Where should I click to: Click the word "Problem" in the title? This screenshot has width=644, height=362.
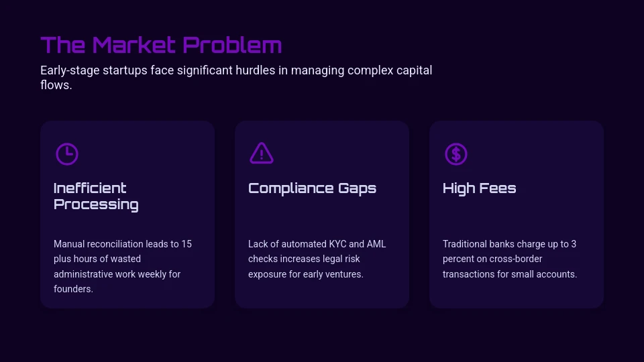click(x=232, y=45)
